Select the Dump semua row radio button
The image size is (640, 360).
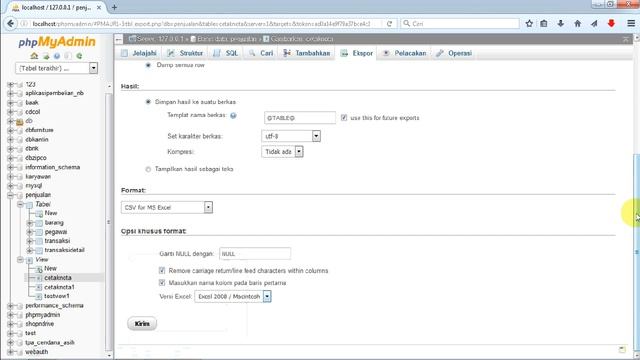coord(148,65)
